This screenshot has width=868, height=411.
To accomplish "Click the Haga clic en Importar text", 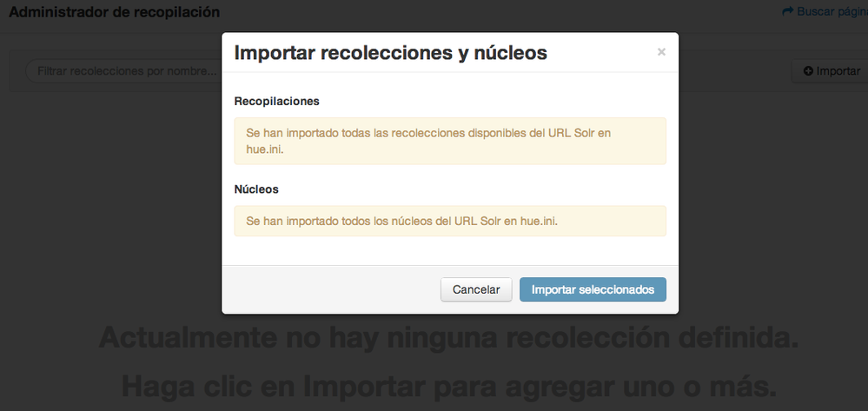I will (449, 387).
